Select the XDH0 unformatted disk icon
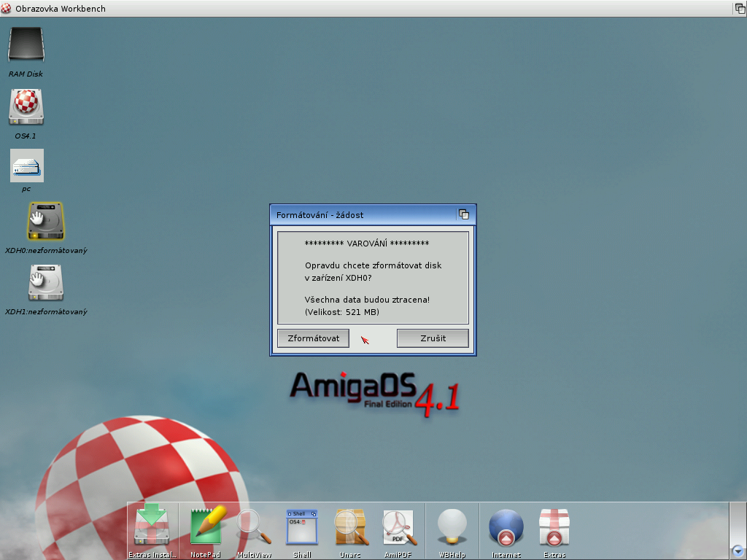Viewport: 747px width, 560px height. pyautogui.click(x=45, y=221)
